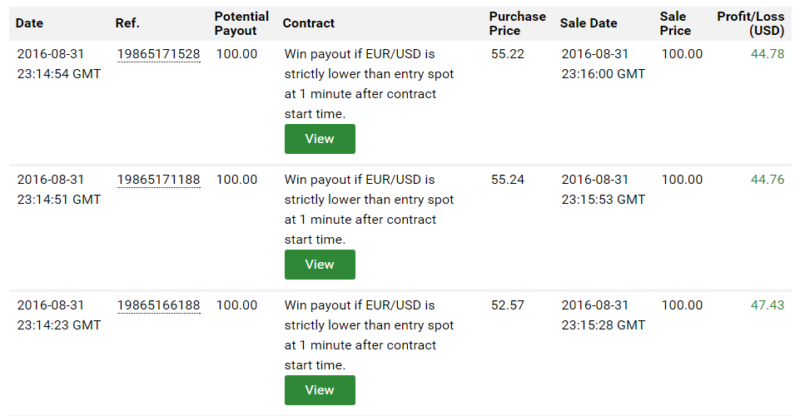
Task: Open View button for contract 19865171528
Action: click(x=320, y=139)
